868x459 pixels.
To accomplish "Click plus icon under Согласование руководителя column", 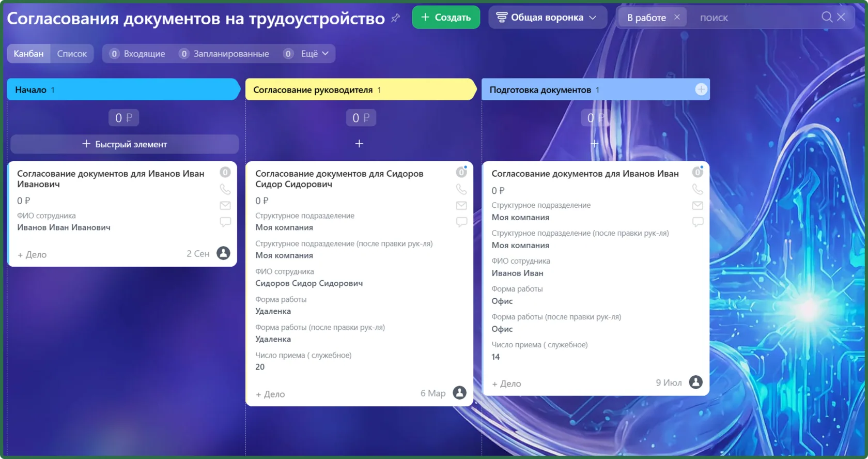I will [x=359, y=144].
